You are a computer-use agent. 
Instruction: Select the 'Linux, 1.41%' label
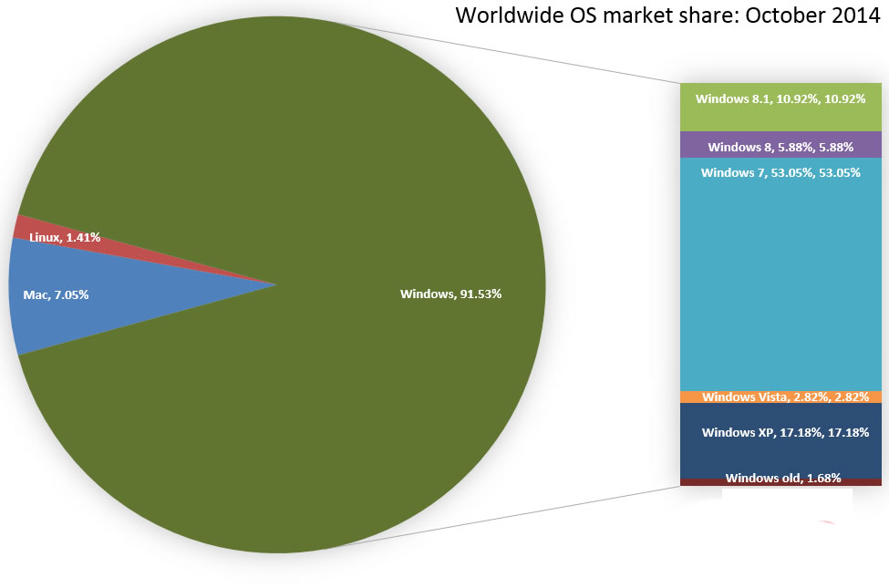point(65,238)
